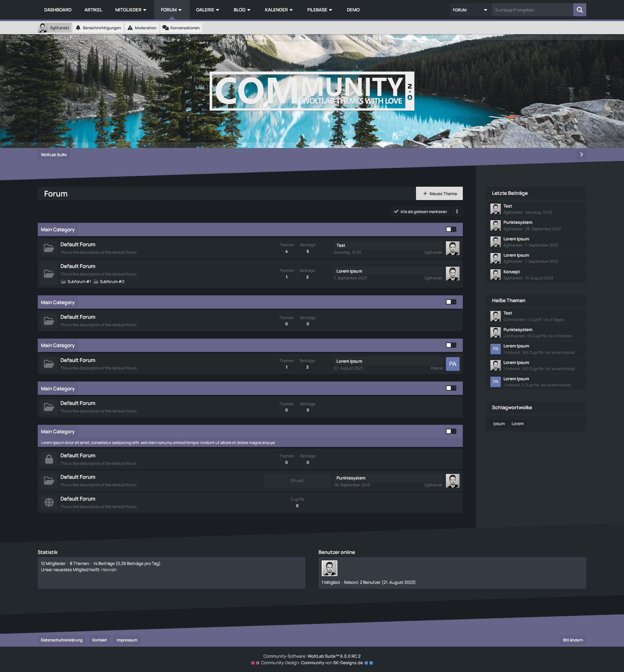The image size is (624, 672).
Task: Open the FORUM search scope dropdown
Action: click(x=470, y=10)
